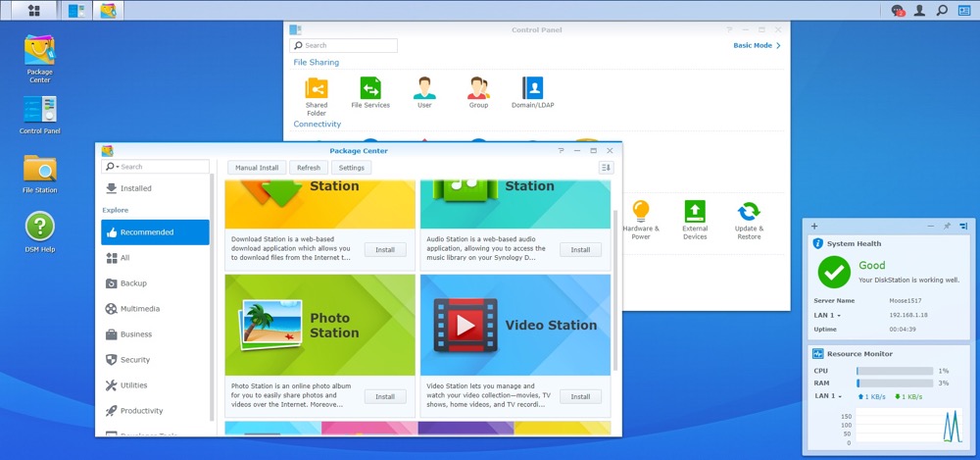Click Manual Install button

click(x=257, y=168)
